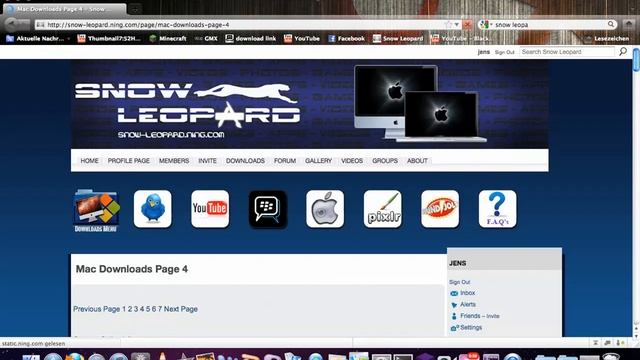
Task: Open the ABOUT navigation tab
Action: pyautogui.click(x=417, y=161)
